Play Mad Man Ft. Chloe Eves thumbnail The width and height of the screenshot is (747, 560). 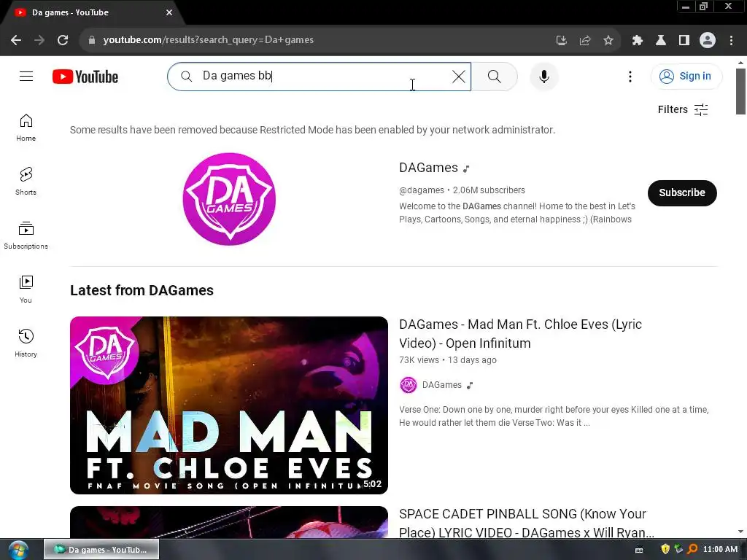pos(229,405)
